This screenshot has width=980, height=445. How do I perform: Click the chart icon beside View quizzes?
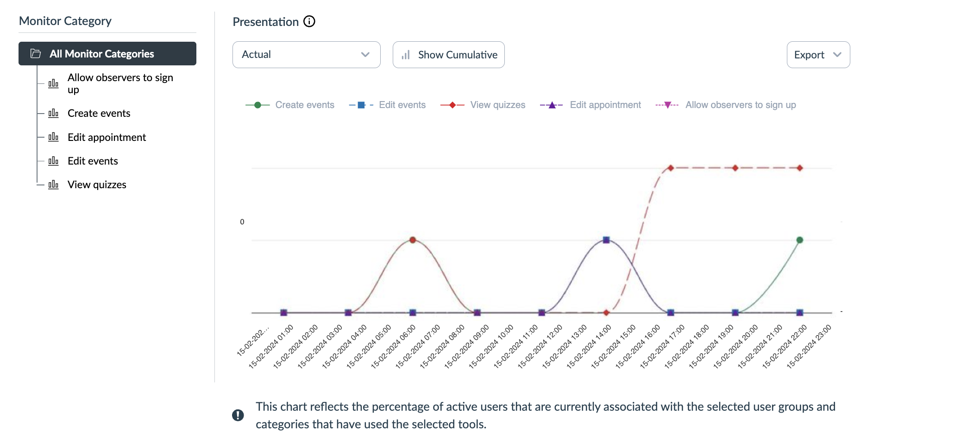pos(53,184)
